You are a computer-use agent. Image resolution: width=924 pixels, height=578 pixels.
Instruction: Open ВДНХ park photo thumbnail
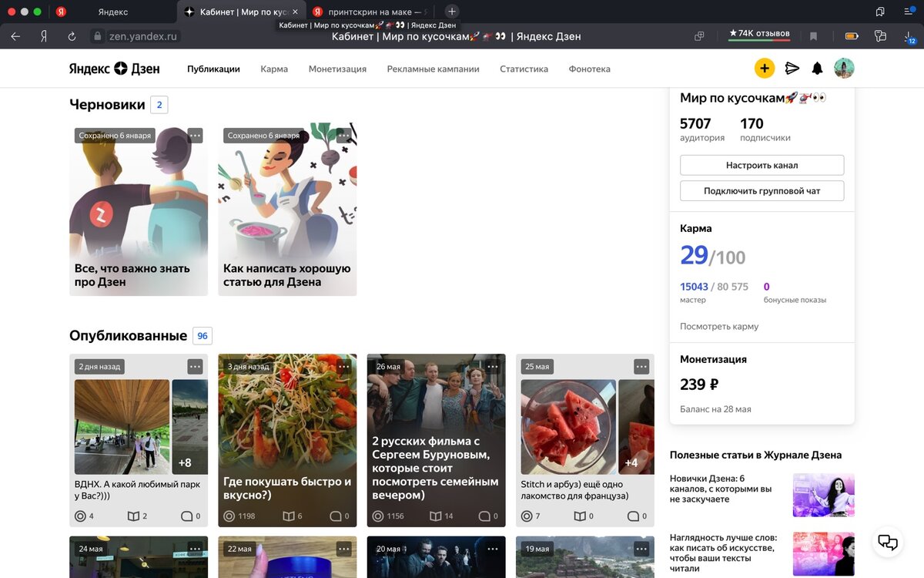(x=122, y=426)
